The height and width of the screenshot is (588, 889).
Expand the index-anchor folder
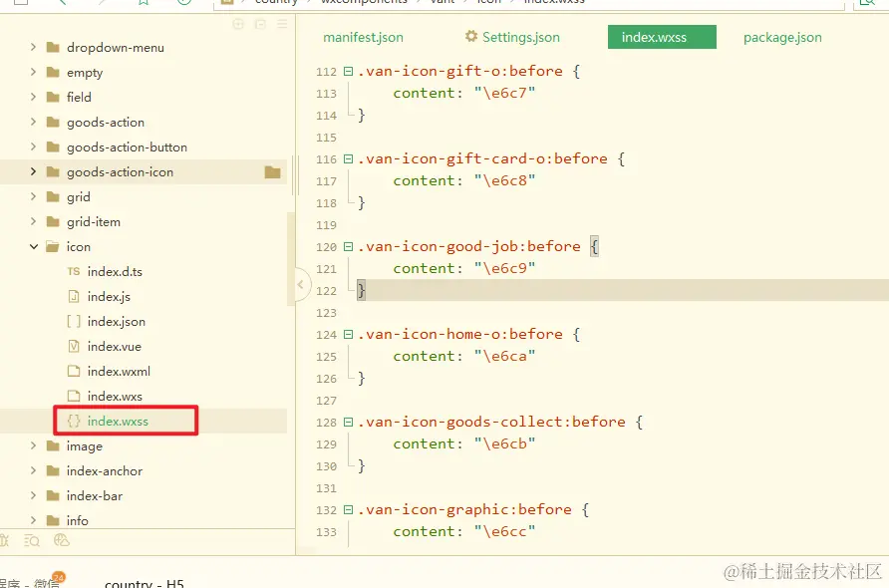click(x=33, y=470)
